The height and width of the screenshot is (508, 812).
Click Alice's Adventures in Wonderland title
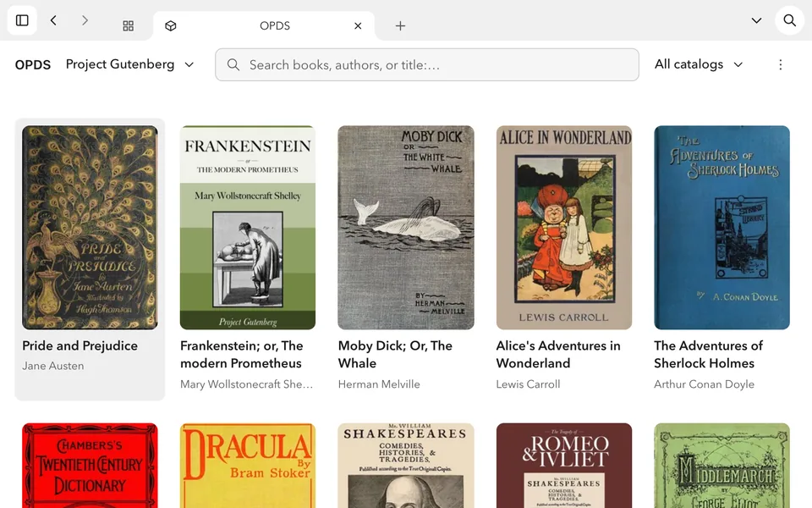coord(558,355)
